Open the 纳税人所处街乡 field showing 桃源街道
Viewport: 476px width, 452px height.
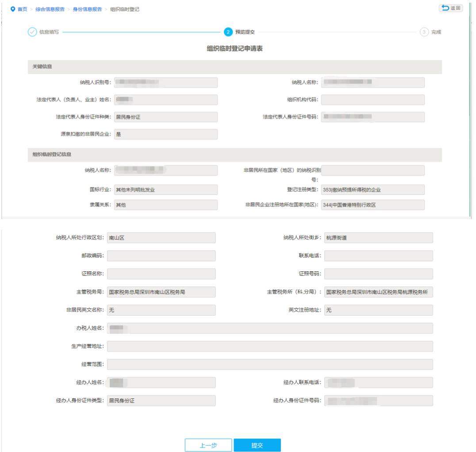(378, 238)
